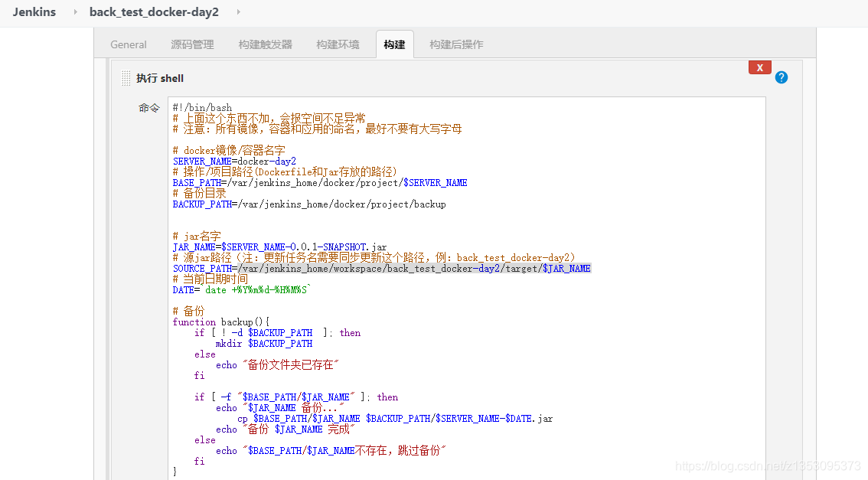868x480 pixels.
Task: Click the Jenkins breadcrumb link
Action: point(34,12)
